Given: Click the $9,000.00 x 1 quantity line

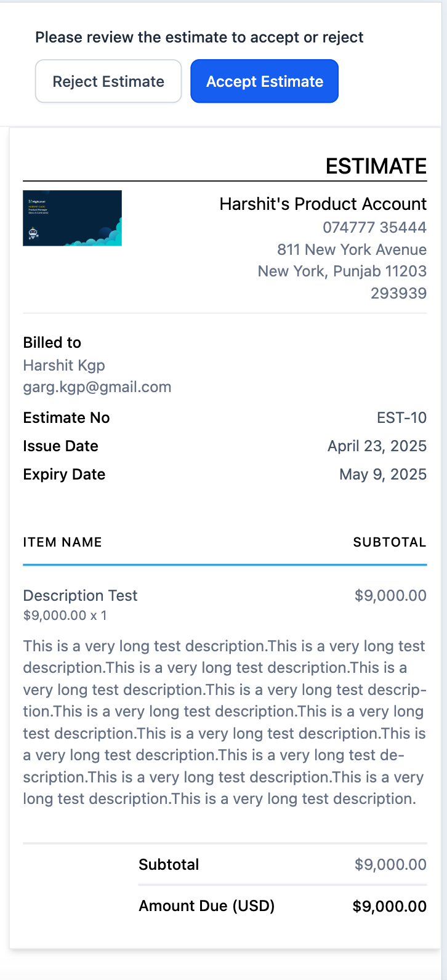Looking at the screenshot, I should tap(65, 615).
